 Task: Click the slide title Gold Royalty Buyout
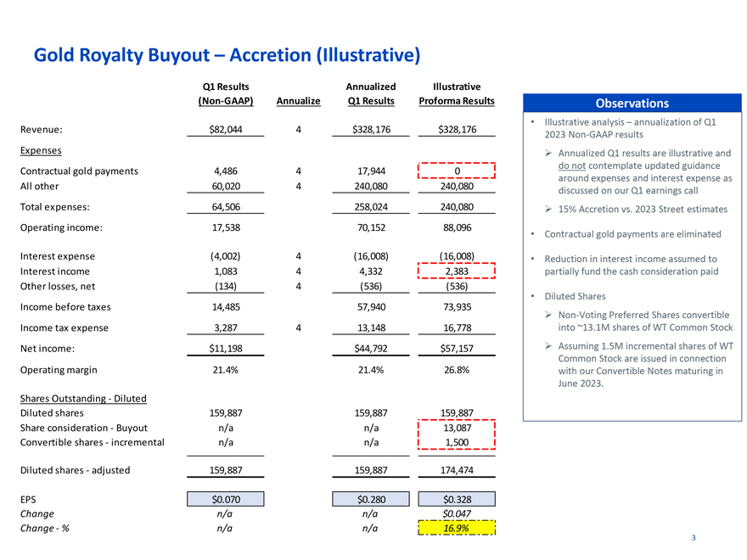[227, 56]
